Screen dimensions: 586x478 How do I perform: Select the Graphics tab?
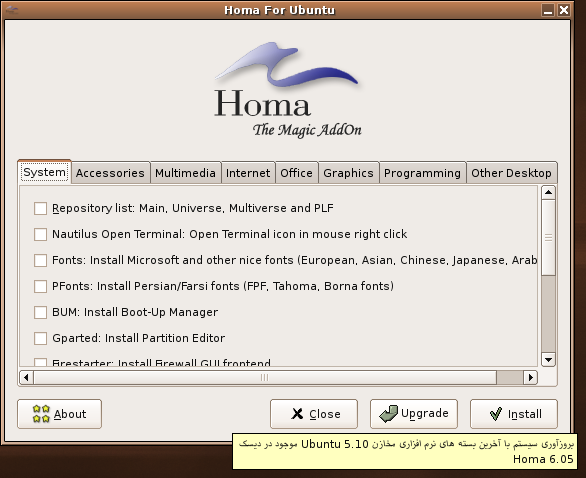point(348,173)
